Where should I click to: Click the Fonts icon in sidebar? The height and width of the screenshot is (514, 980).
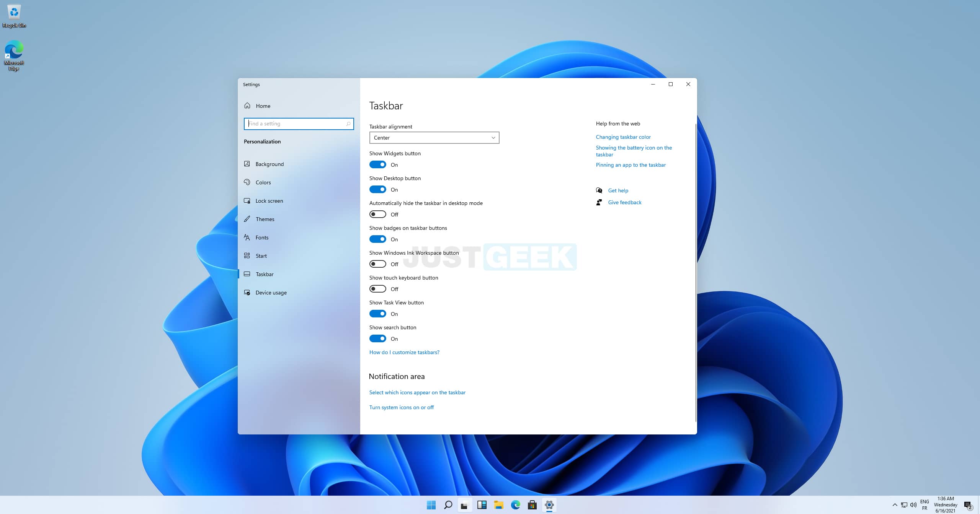(x=247, y=237)
